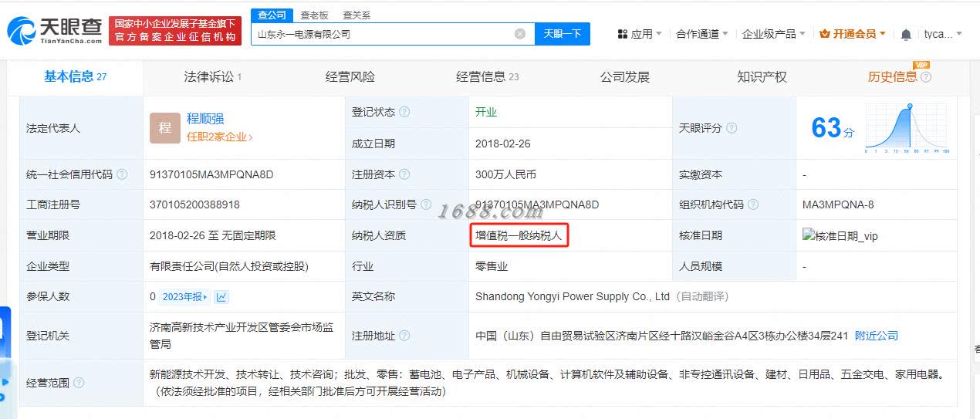980x419 pixels.
Task: Click the 核准日期_vip image placeholder
Action: point(840,235)
